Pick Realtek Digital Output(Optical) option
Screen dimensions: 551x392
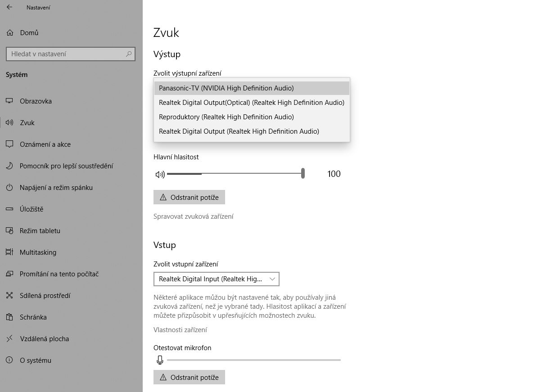(251, 103)
